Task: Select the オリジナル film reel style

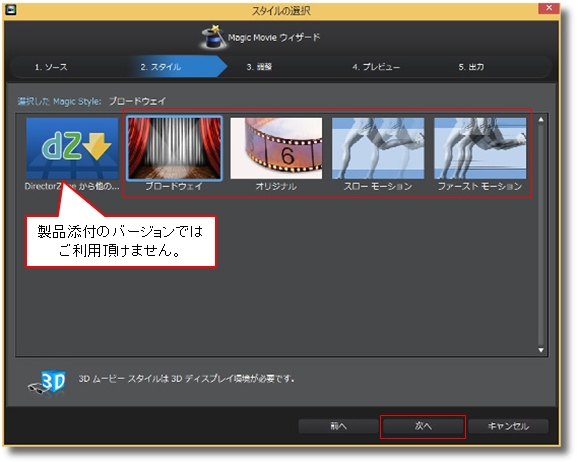Action: (276, 148)
